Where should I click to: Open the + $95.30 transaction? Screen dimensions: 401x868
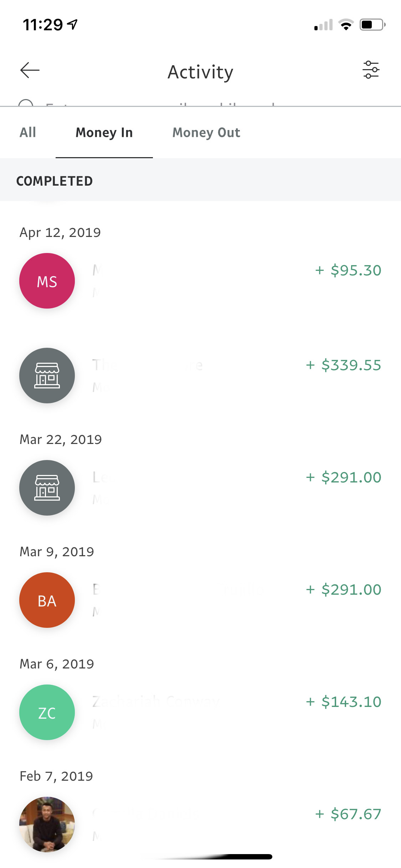(348, 270)
